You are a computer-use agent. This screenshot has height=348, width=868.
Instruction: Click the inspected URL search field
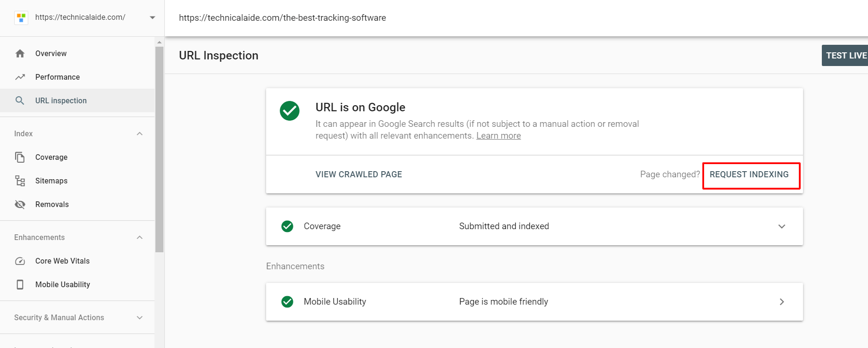(x=516, y=18)
